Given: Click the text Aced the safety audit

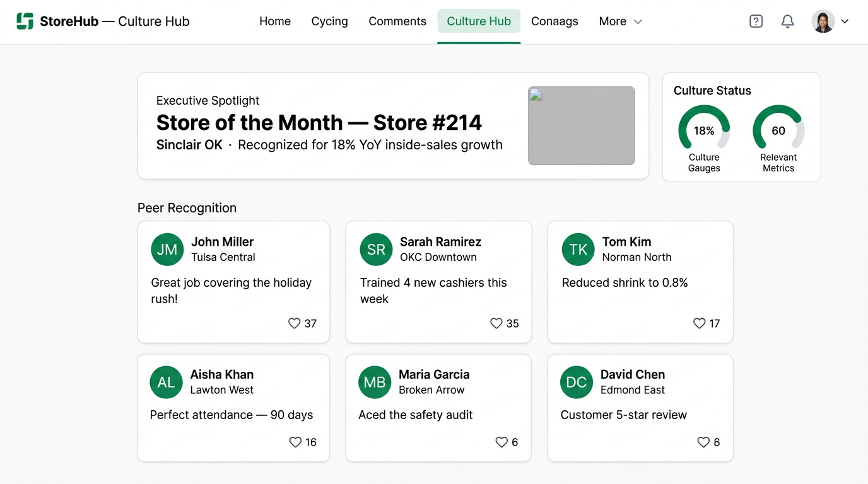Looking at the screenshot, I should pos(416,415).
